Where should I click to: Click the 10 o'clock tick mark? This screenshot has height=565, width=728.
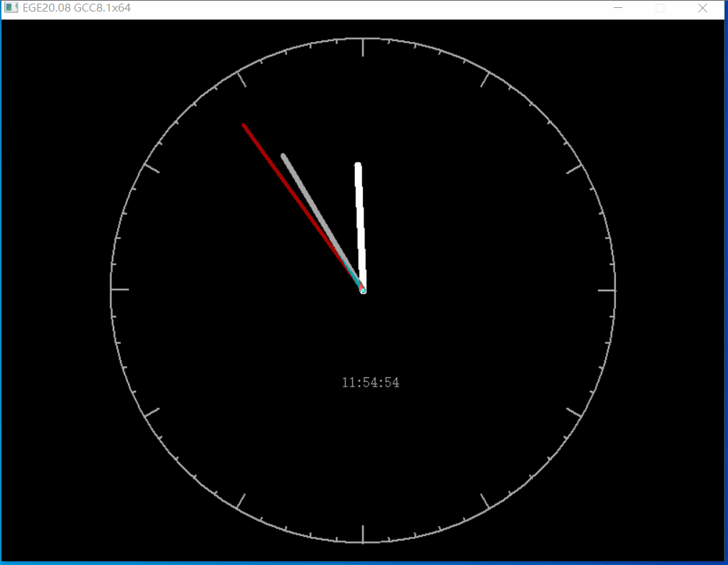tap(152, 168)
